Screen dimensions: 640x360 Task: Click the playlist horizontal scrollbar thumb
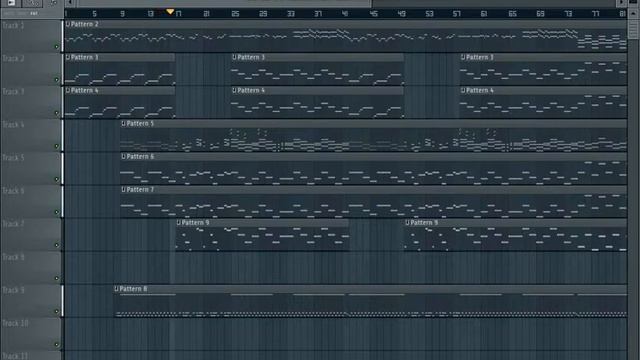click(224, 3)
